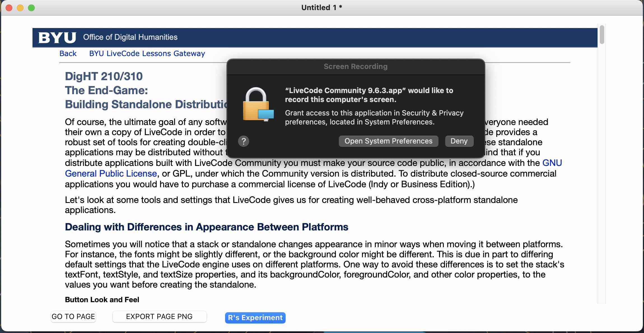Click the Back link

(68, 54)
